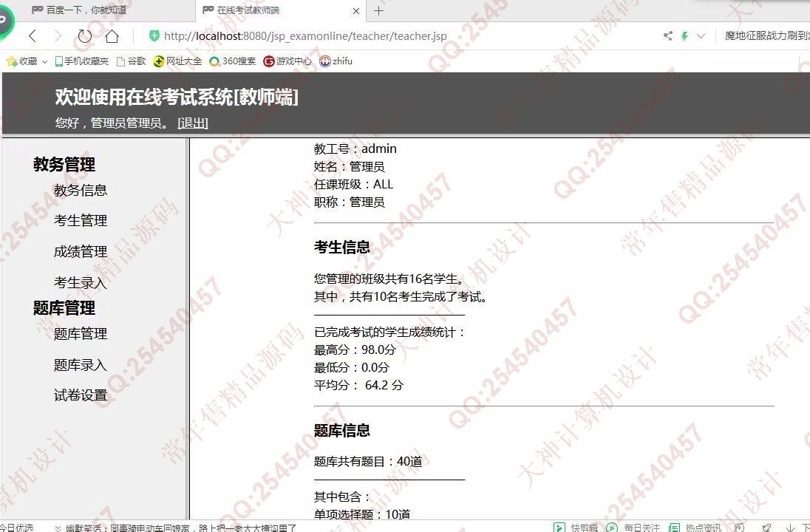Open 题库管理 sub-item in the sidebar
Viewport: 810px width, 532px height.
(81, 334)
